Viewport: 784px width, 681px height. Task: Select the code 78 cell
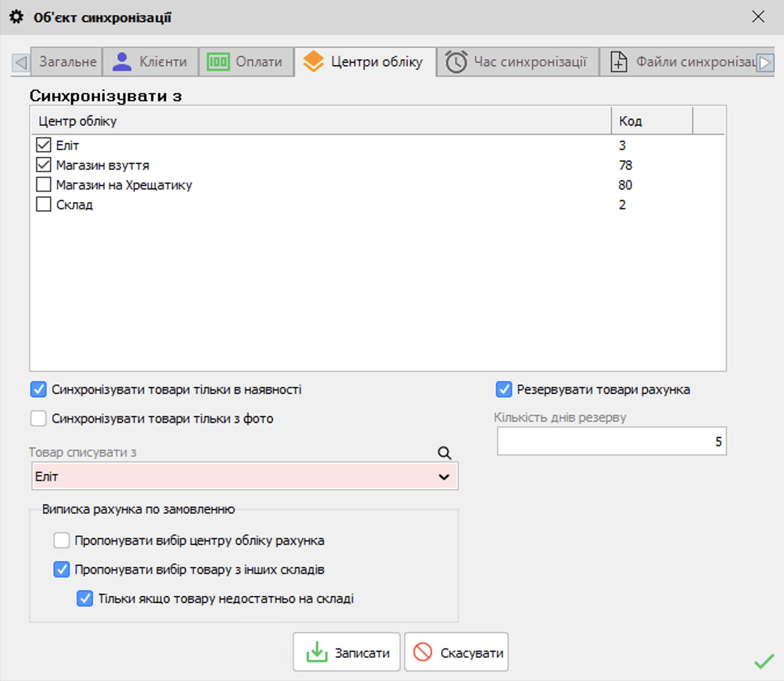(625, 165)
